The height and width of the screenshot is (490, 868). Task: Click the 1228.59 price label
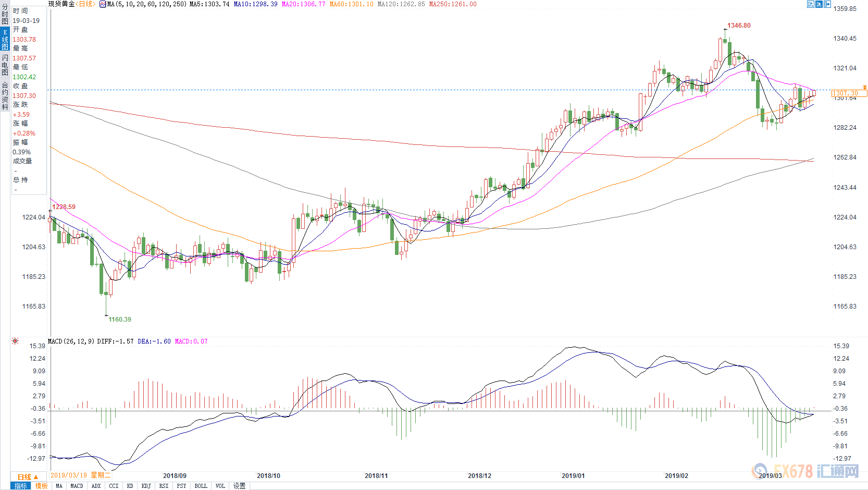[64, 207]
